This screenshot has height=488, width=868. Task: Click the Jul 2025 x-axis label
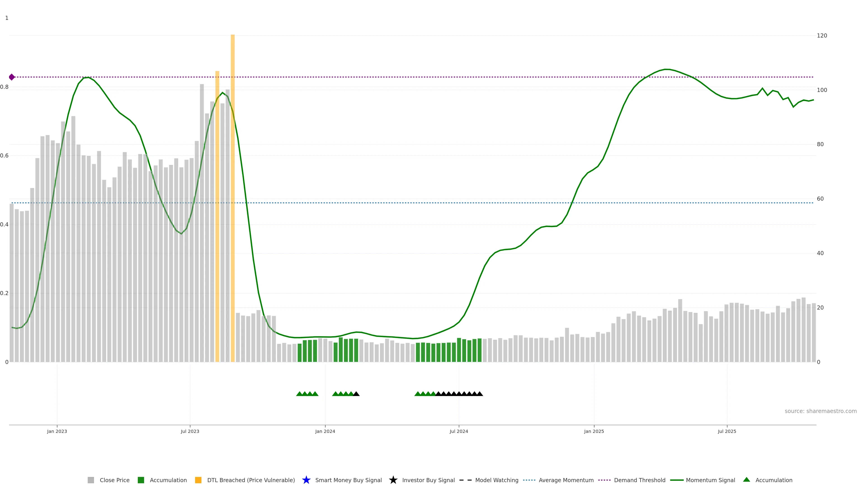point(727,431)
